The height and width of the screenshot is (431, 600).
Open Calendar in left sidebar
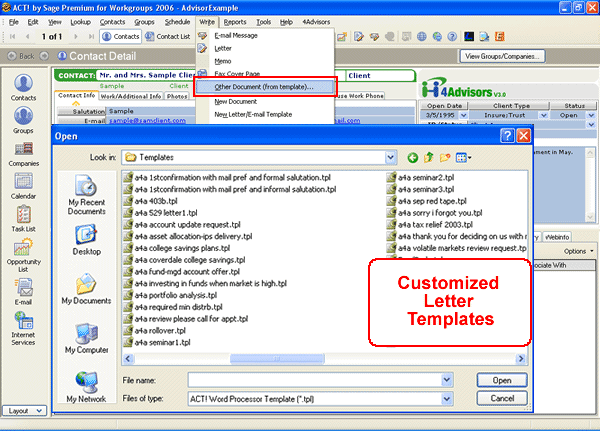point(23,186)
